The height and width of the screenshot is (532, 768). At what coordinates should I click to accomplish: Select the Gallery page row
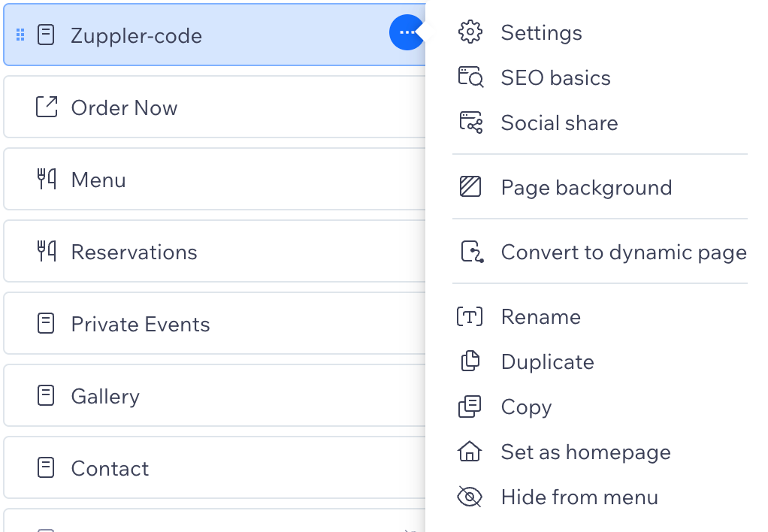pyautogui.click(x=214, y=395)
